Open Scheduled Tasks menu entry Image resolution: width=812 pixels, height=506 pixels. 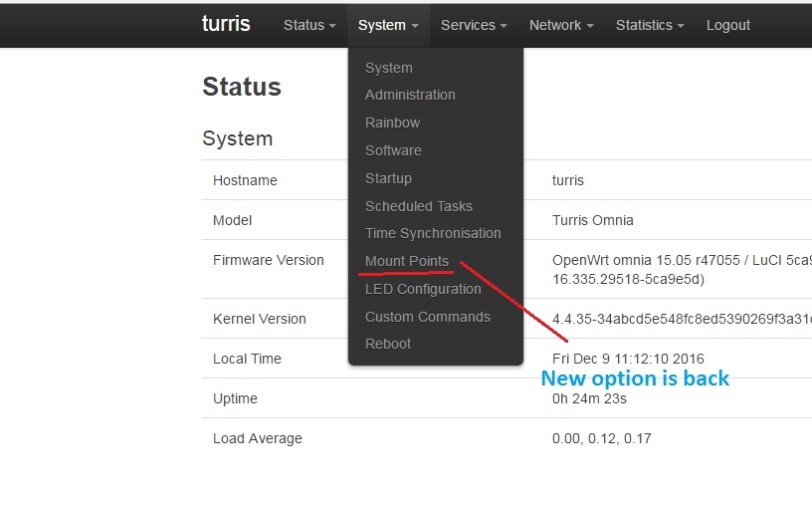419,206
